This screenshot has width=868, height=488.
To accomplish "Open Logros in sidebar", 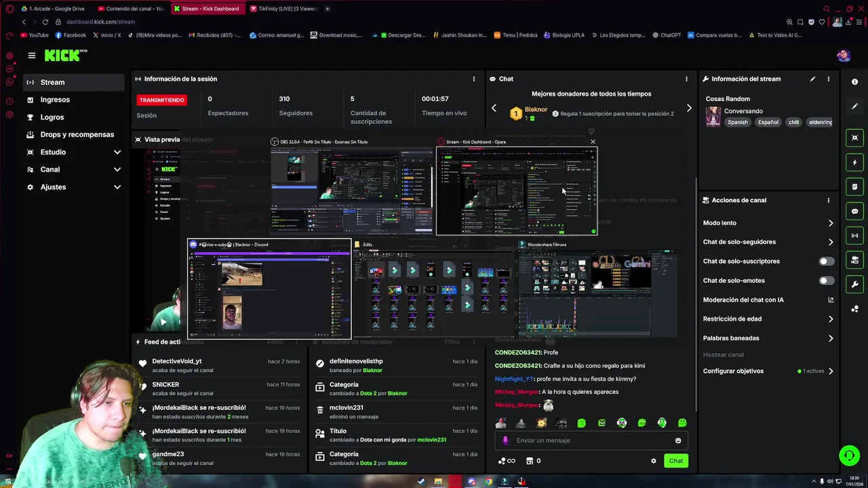I will 73,117.
